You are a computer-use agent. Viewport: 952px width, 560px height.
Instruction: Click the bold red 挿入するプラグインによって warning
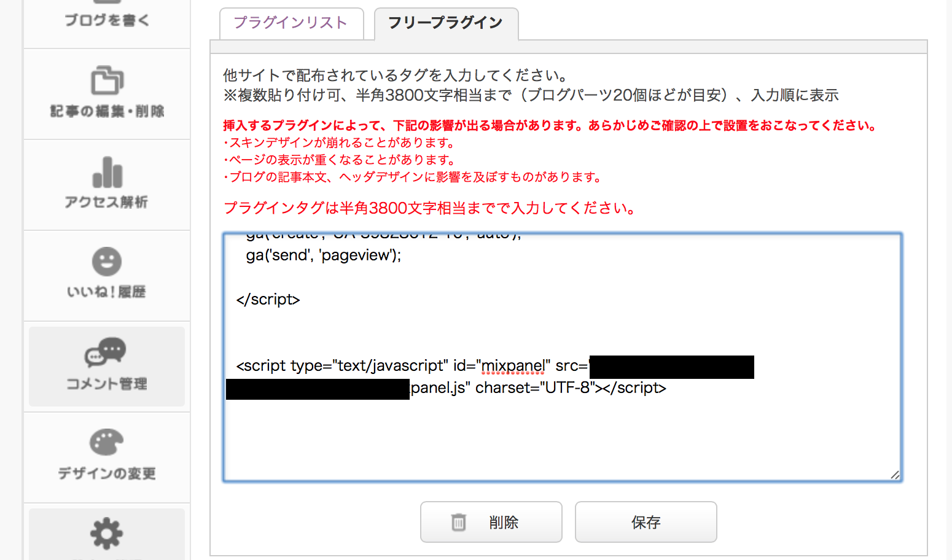pos(550,126)
